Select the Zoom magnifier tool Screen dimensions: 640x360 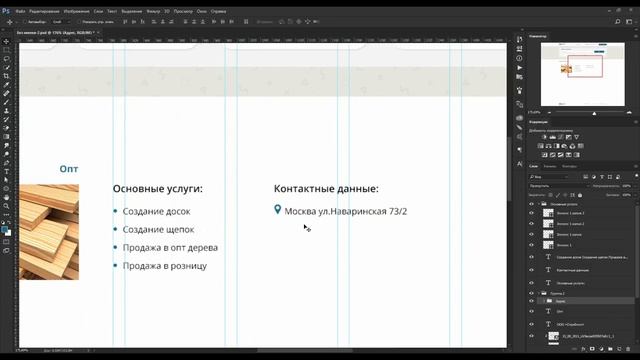pos(6,206)
